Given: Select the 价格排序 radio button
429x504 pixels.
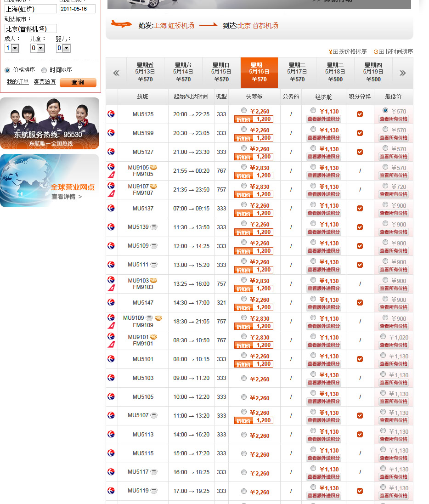Looking at the screenshot, I should click(7, 70).
